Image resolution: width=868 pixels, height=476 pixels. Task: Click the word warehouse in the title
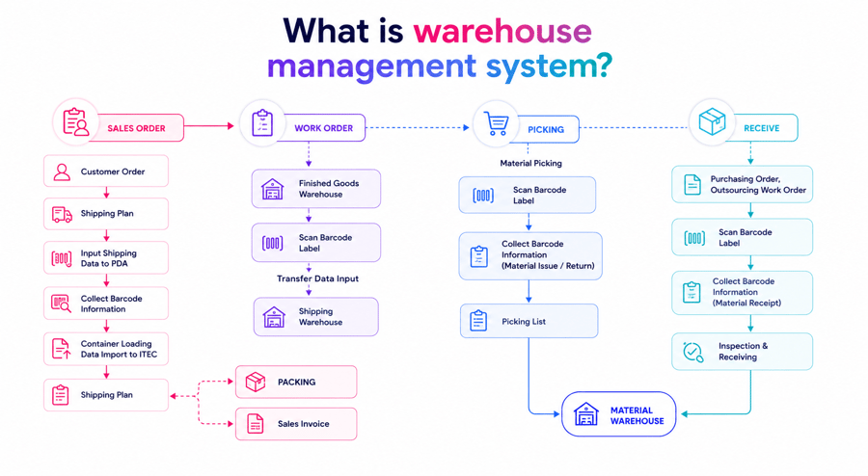502,31
